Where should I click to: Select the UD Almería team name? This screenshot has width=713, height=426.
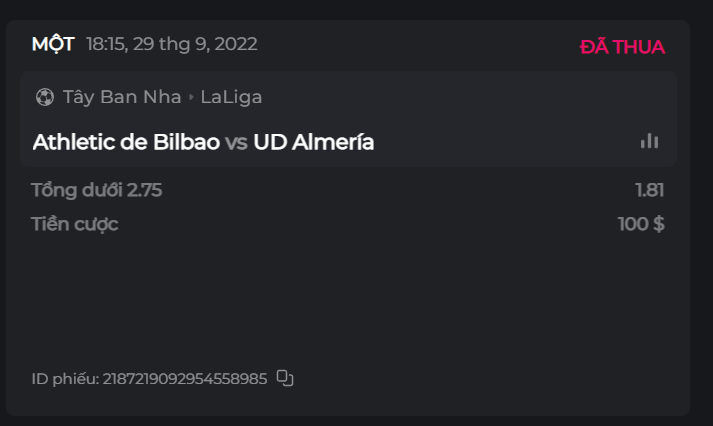click(314, 142)
